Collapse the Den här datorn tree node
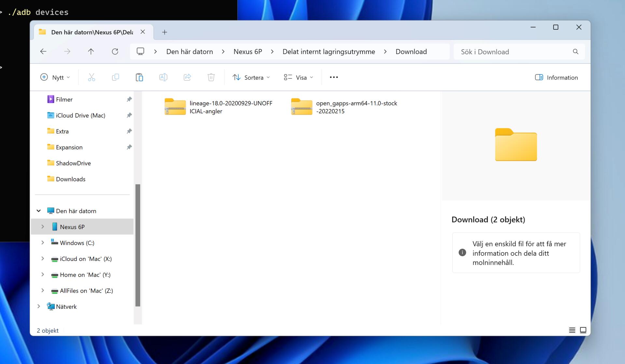Image resolution: width=625 pixels, height=364 pixels. (x=38, y=211)
